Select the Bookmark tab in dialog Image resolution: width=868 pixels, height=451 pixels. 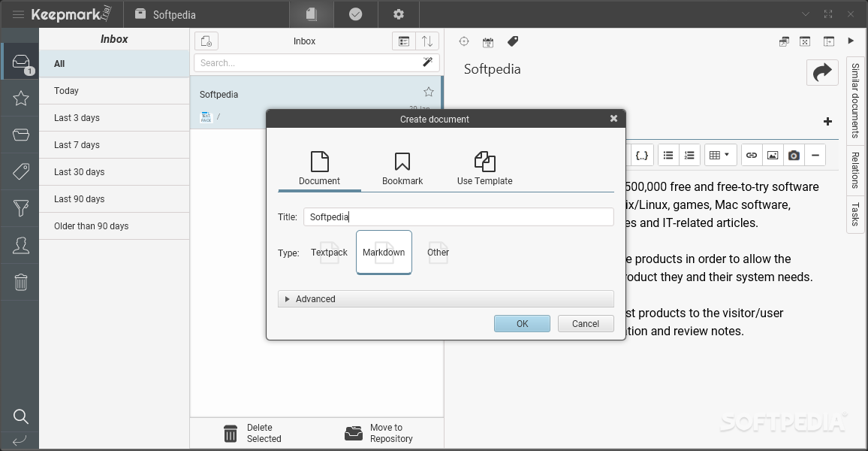402,168
